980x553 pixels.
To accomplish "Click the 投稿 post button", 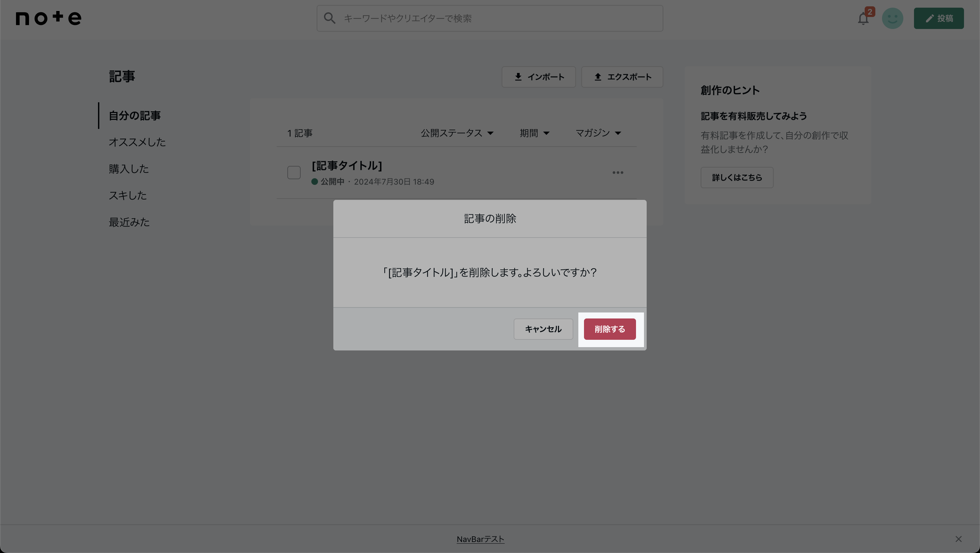I will pyautogui.click(x=939, y=18).
